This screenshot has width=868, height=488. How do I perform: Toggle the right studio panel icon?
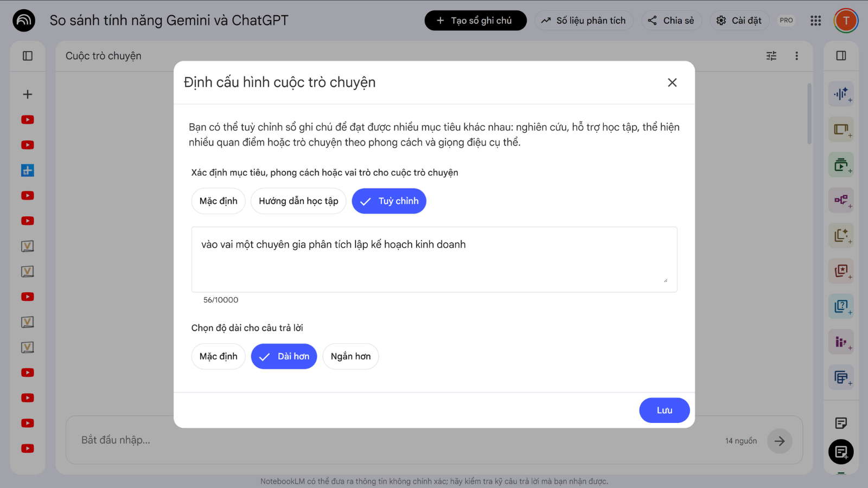coord(841,56)
